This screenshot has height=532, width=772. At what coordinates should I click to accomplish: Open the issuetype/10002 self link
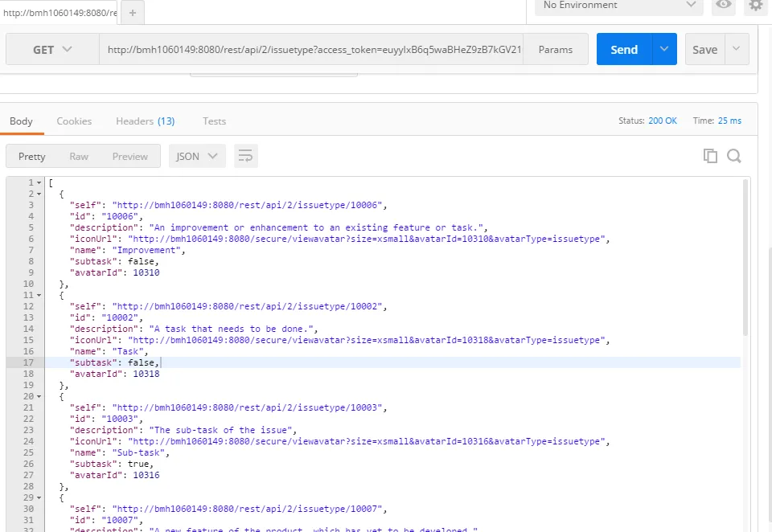(248, 306)
